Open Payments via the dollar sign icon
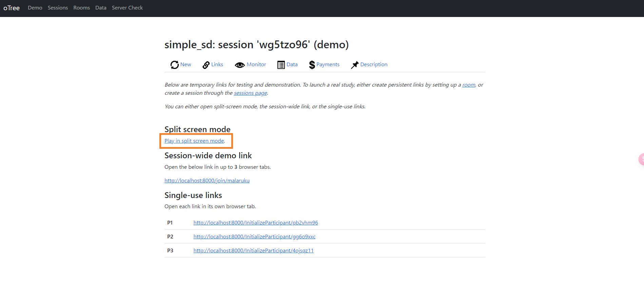The height and width of the screenshot is (288, 644). [312, 65]
